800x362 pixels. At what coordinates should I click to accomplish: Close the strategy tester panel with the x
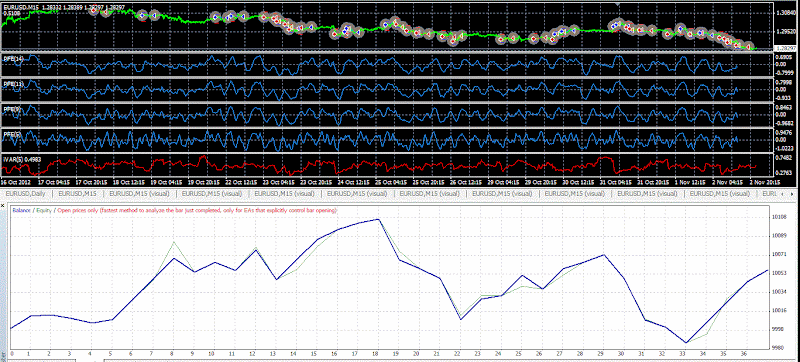point(3,205)
